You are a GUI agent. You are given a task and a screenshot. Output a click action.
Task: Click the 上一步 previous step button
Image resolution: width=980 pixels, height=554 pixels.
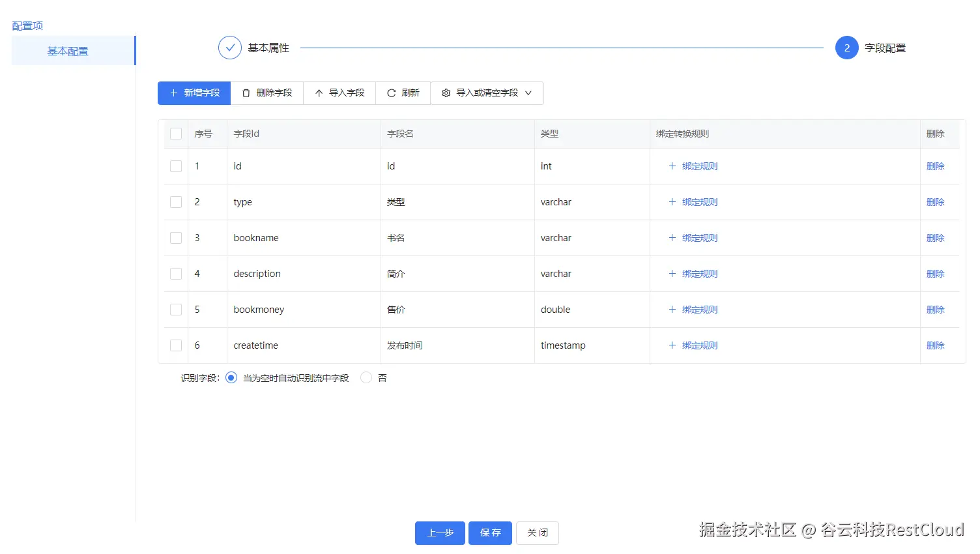(x=440, y=532)
